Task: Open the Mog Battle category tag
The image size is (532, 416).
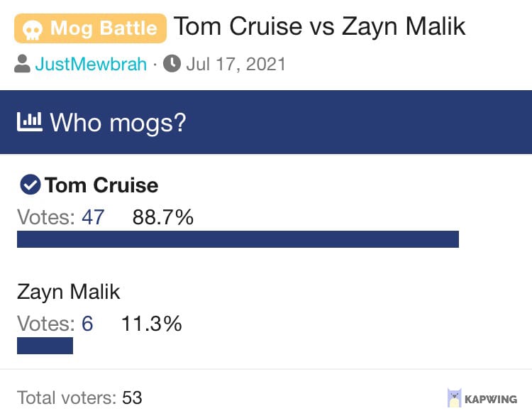Action: [x=91, y=28]
